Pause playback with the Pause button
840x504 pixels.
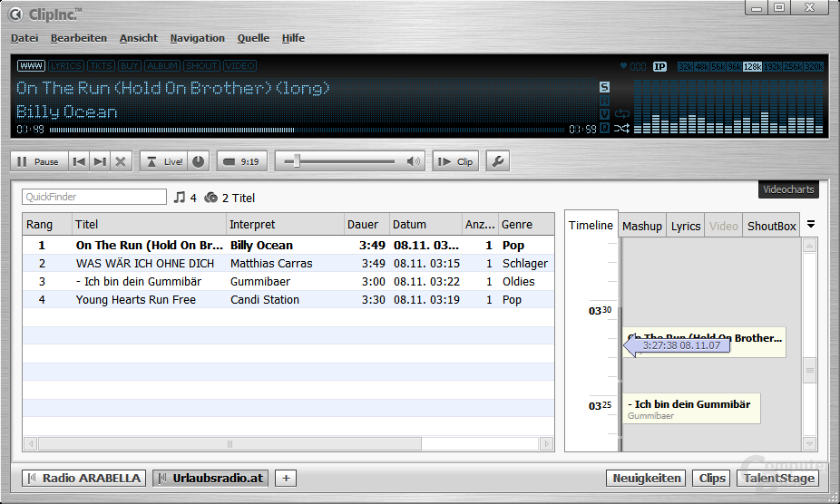tap(39, 161)
